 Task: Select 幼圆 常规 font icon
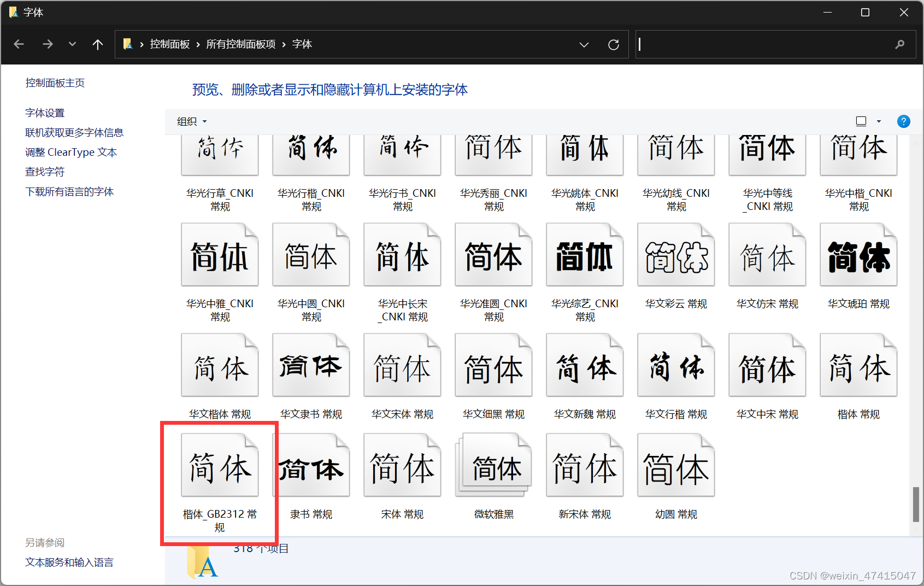click(676, 465)
